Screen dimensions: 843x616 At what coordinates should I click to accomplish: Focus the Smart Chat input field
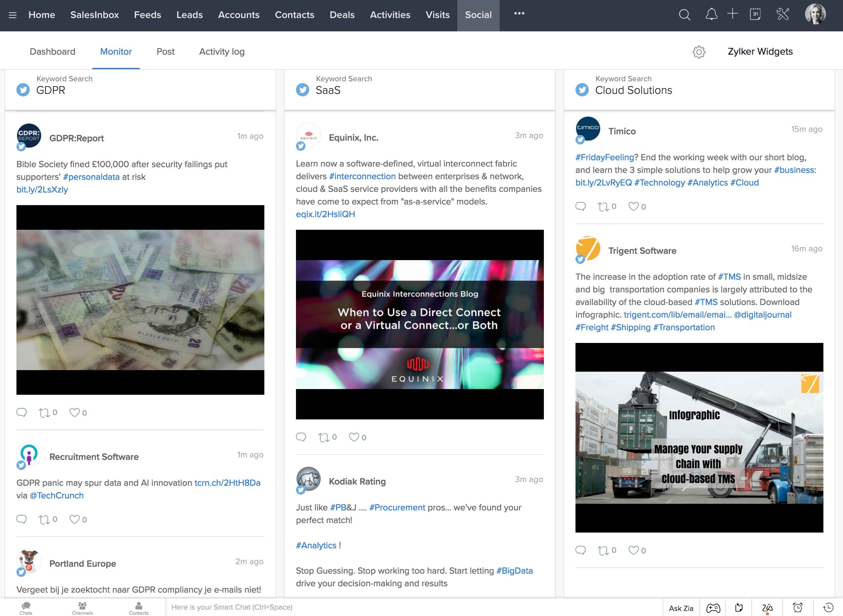pyautogui.click(x=414, y=607)
